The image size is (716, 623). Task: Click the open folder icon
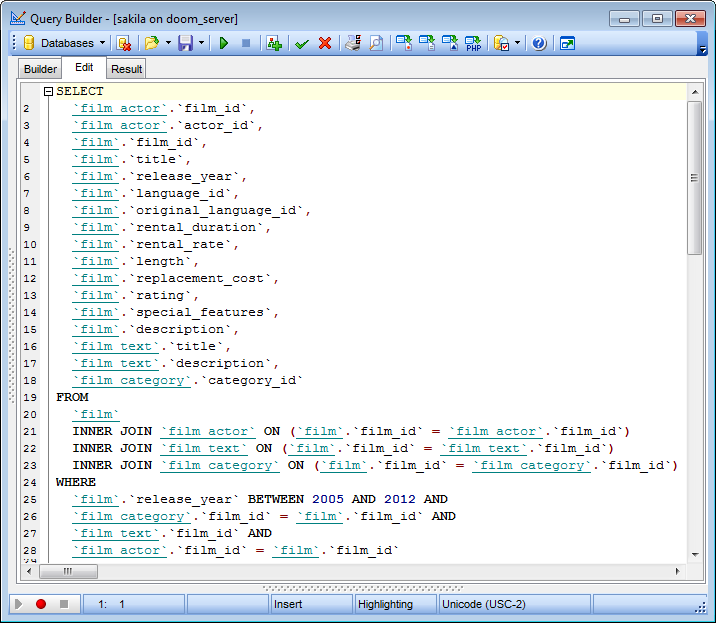(x=151, y=43)
